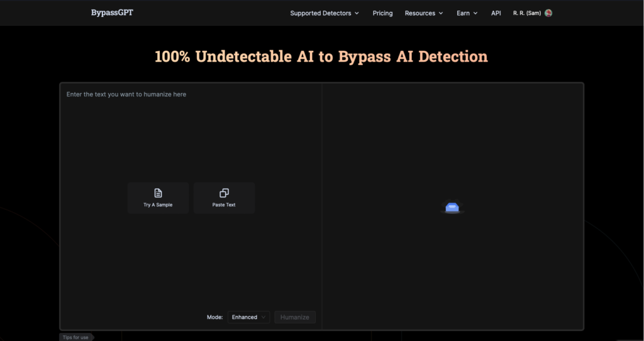The width and height of the screenshot is (644, 341).
Task: Click the Humanize button
Action: [295, 317]
